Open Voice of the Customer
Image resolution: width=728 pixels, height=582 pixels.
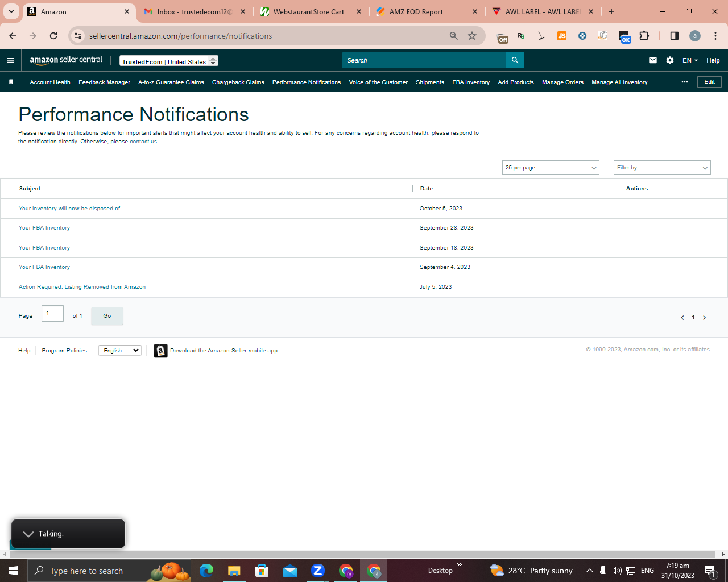pos(378,82)
